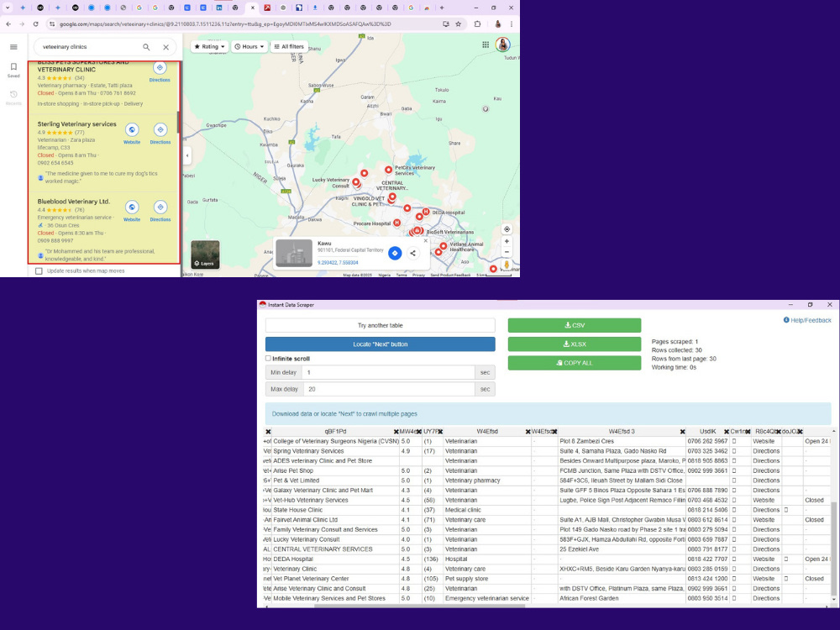Click Chrome's back navigation arrow

click(8, 24)
